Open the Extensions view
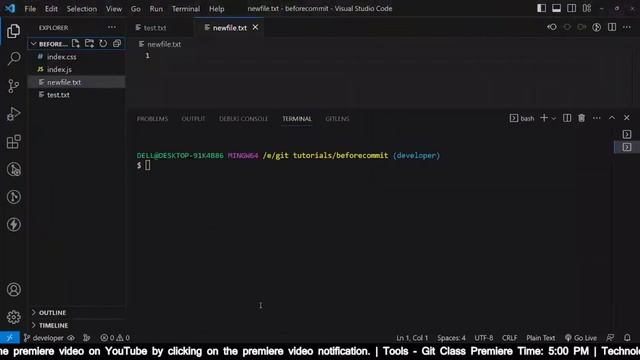This screenshot has width=640, height=360. (x=13, y=142)
